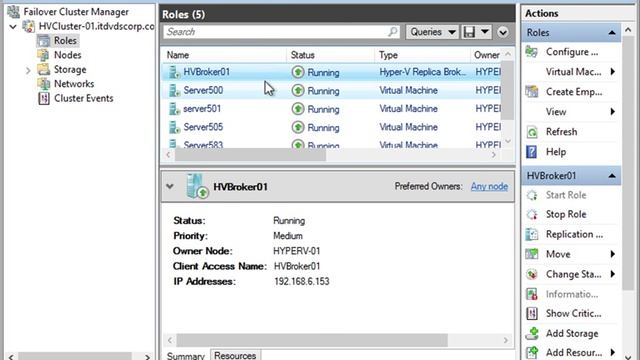The width and height of the screenshot is (640, 360).
Task: Expand the round chevron next to search
Action: (503, 32)
